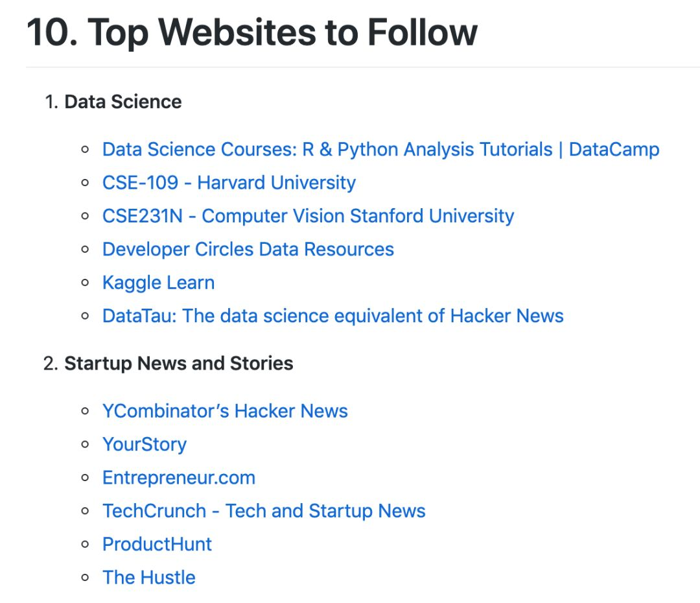The image size is (700, 603).
Task: Click the bullet beside ProductHunt
Action: click(86, 544)
